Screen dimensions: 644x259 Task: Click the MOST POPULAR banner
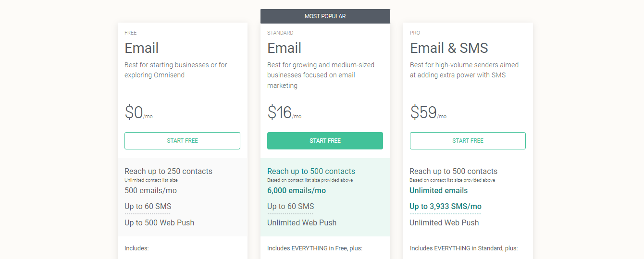click(x=325, y=16)
